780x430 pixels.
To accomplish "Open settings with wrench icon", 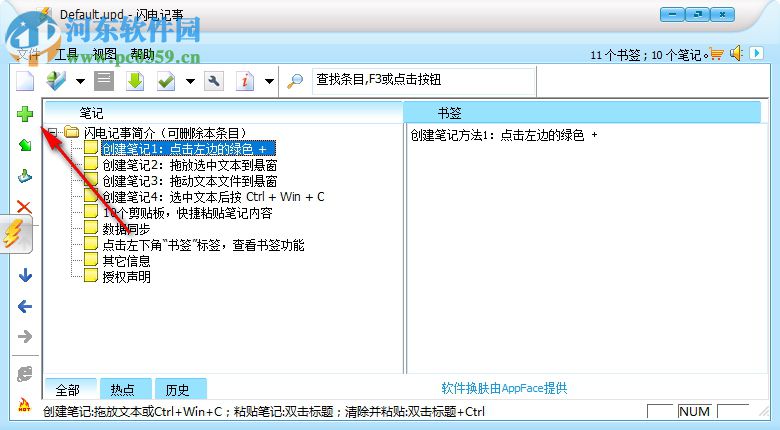I will (214, 81).
